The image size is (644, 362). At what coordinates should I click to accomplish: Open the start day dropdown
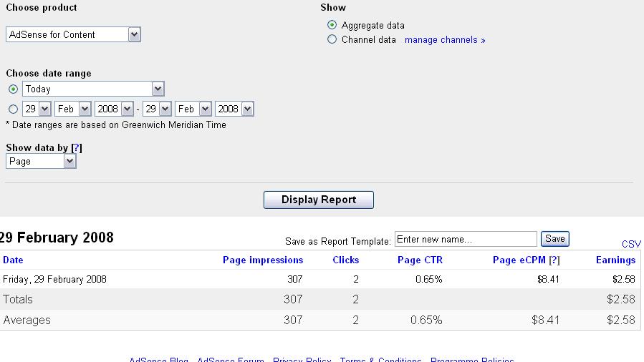pyautogui.click(x=37, y=109)
